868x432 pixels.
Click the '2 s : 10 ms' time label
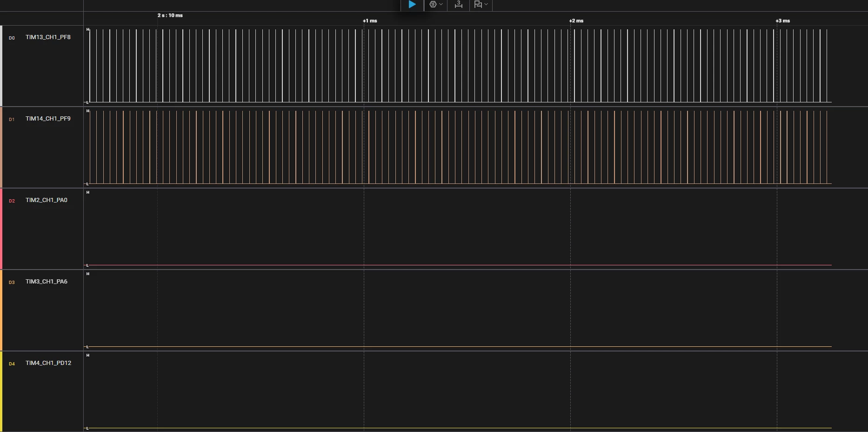pos(170,15)
